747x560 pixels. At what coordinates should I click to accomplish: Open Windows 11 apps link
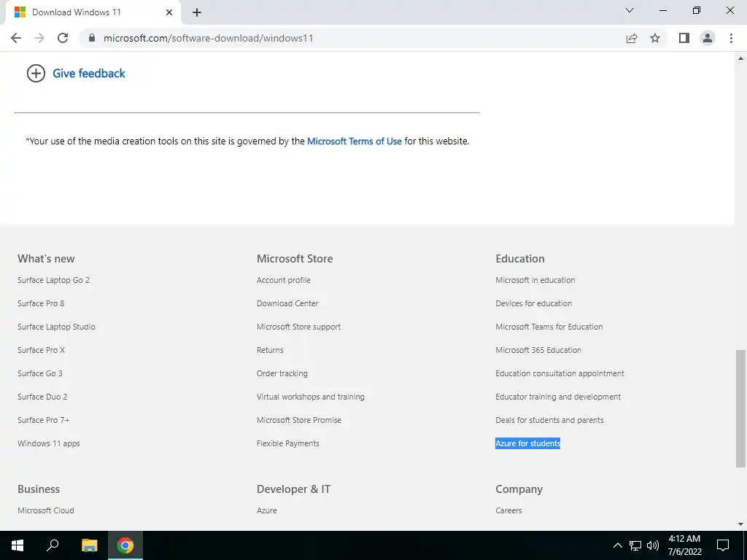click(49, 443)
